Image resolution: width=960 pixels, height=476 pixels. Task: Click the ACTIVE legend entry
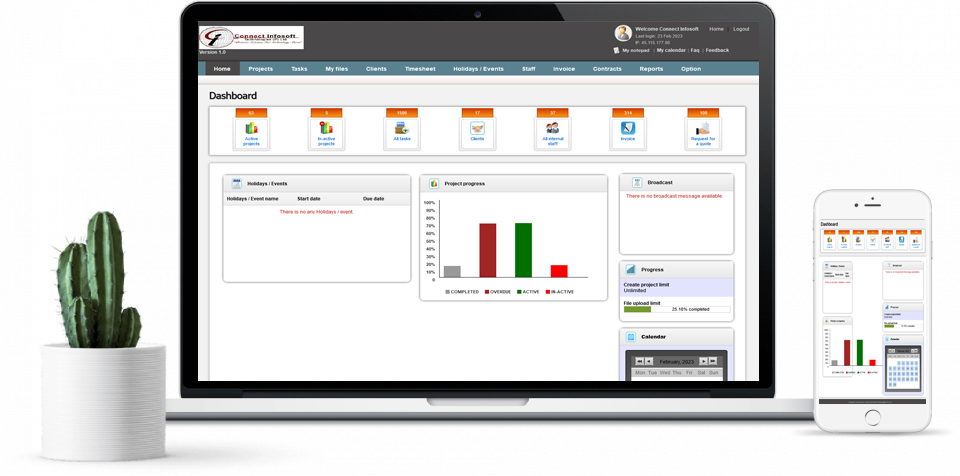tap(528, 292)
